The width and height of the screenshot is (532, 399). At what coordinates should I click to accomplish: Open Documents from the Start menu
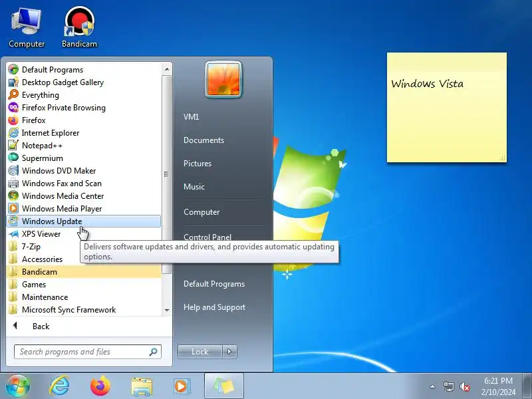203,140
